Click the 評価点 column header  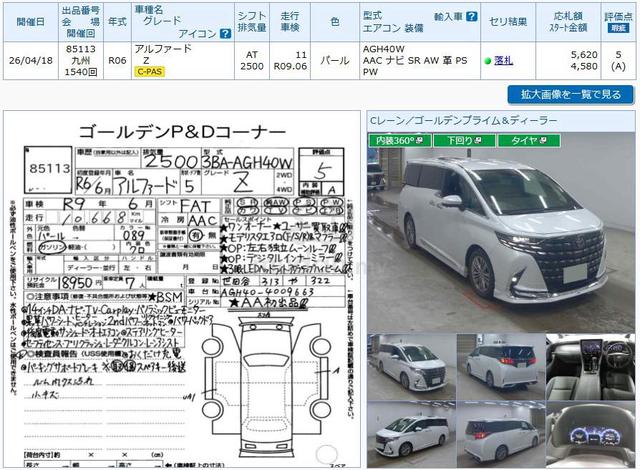point(618,22)
